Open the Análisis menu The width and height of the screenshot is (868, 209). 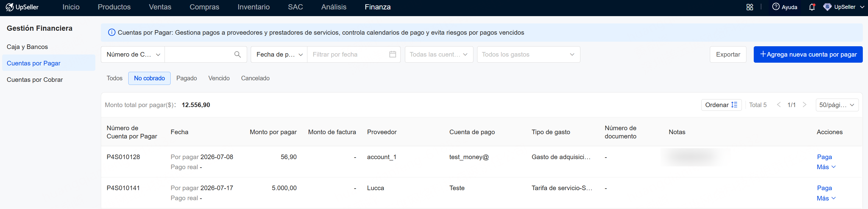coord(334,7)
